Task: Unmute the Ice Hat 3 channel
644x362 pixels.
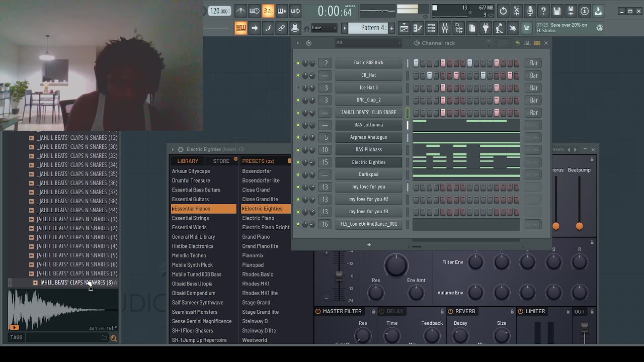Action: click(x=298, y=87)
